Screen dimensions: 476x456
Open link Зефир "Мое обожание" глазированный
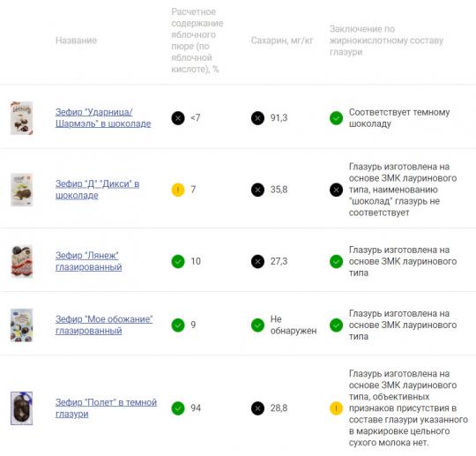coord(104,325)
